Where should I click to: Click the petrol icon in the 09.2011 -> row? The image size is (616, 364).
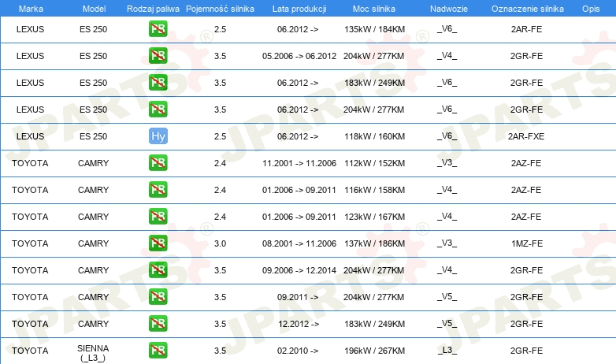[158, 297]
